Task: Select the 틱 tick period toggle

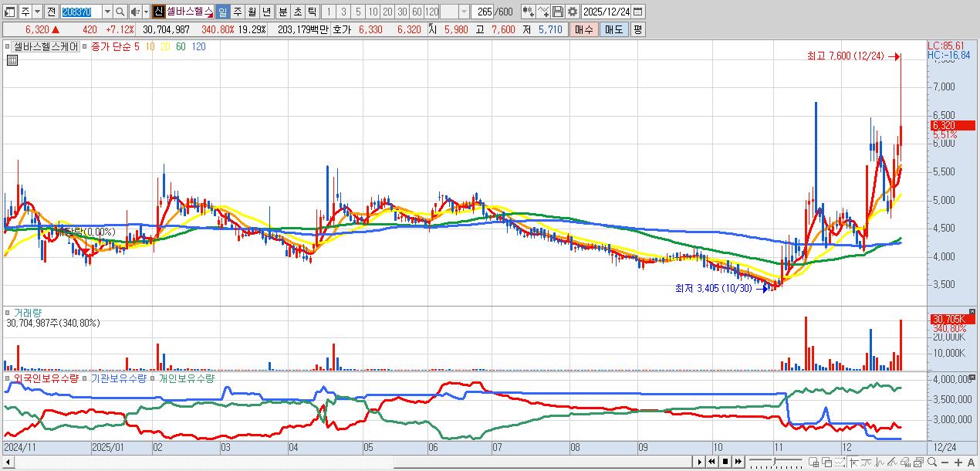Action: pos(312,12)
